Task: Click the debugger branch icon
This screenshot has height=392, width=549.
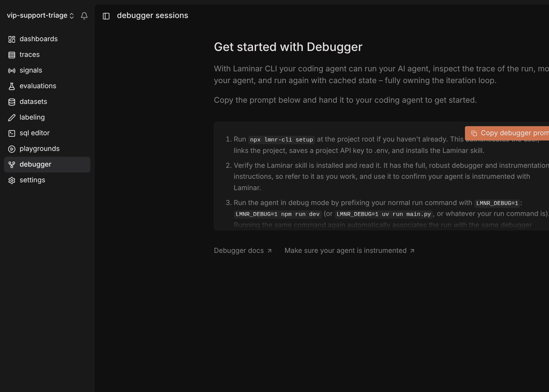Action: pyautogui.click(x=12, y=165)
